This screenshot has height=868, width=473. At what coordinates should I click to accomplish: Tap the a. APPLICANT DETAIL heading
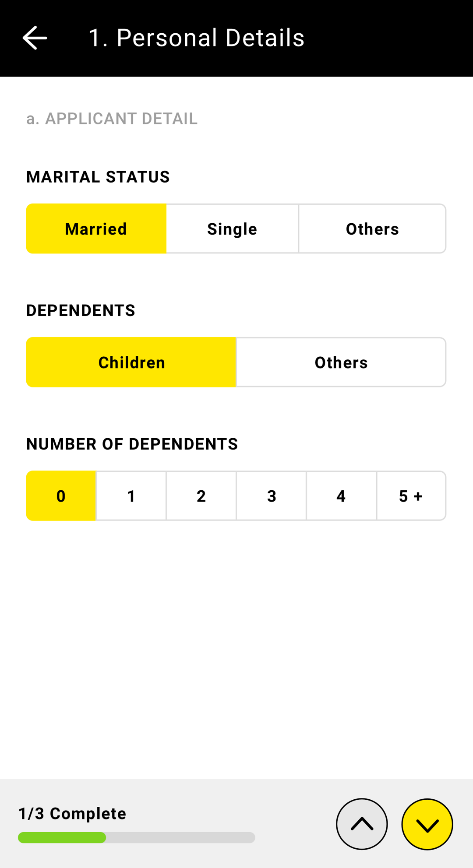pos(112,119)
